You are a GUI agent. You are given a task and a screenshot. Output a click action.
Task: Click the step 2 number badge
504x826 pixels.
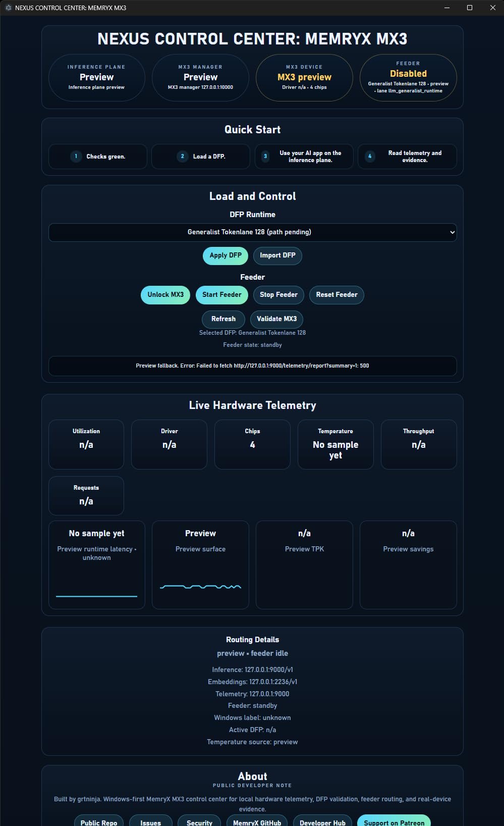tap(182, 157)
